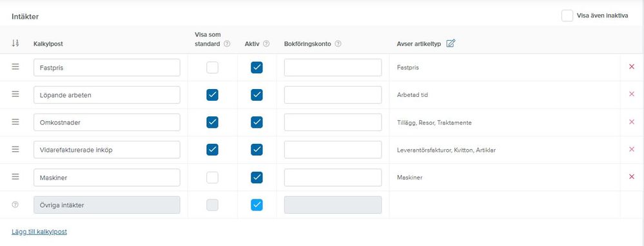The width and height of the screenshot is (644, 246).
Task: Remove the Vidarefakturerade inköp row
Action: tap(632, 150)
